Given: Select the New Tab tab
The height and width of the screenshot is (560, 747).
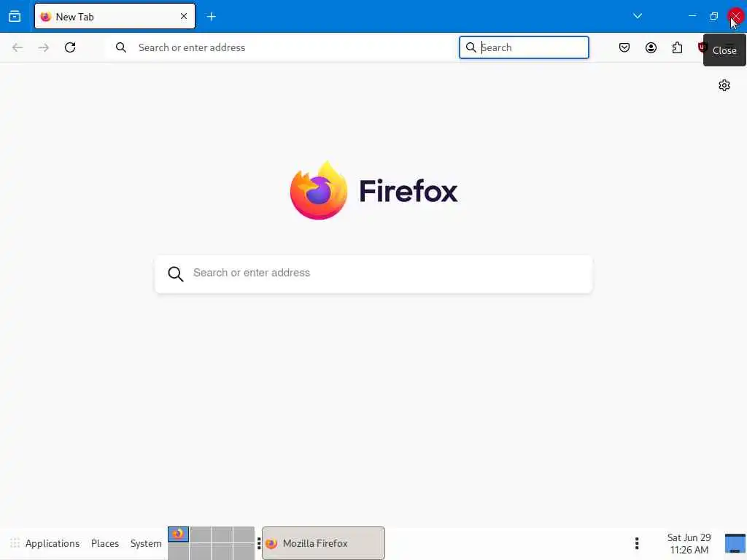Looking at the screenshot, I should pyautogui.click(x=115, y=17).
